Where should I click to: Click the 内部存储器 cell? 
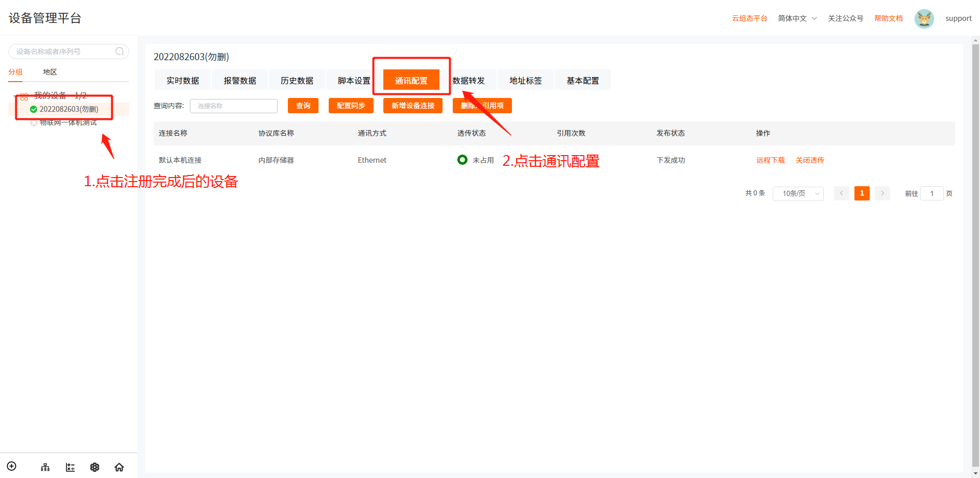click(276, 160)
